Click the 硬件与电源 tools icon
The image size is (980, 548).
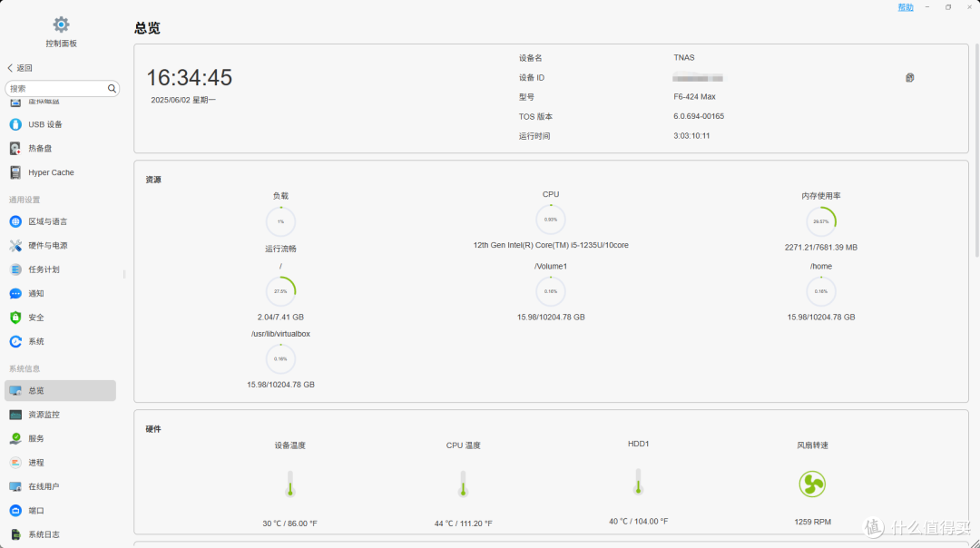coord(15,246)
